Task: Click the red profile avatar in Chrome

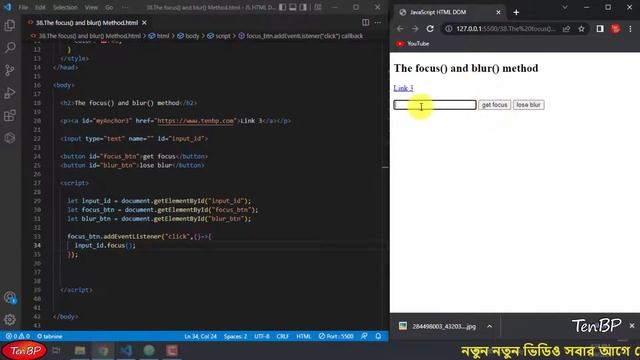Action: click(616, 29)
